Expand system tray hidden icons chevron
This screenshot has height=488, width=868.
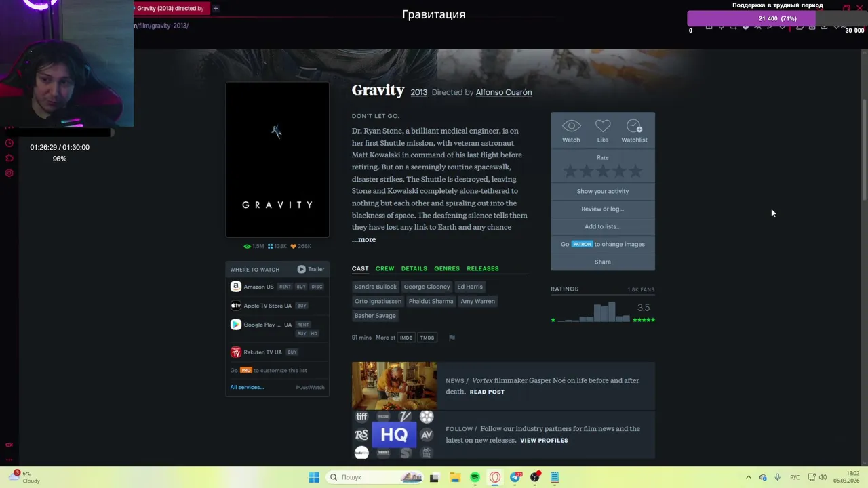[x=749, y=477]
